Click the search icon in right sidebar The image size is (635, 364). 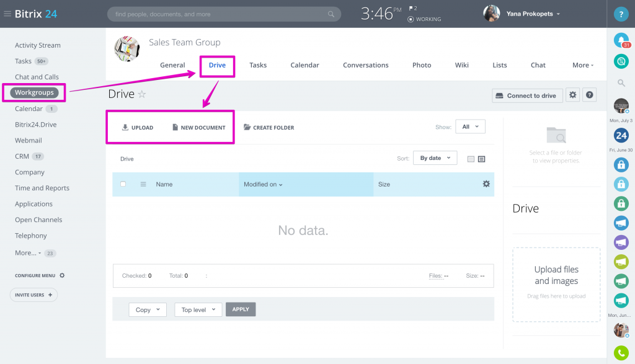[x=621, y=83]
